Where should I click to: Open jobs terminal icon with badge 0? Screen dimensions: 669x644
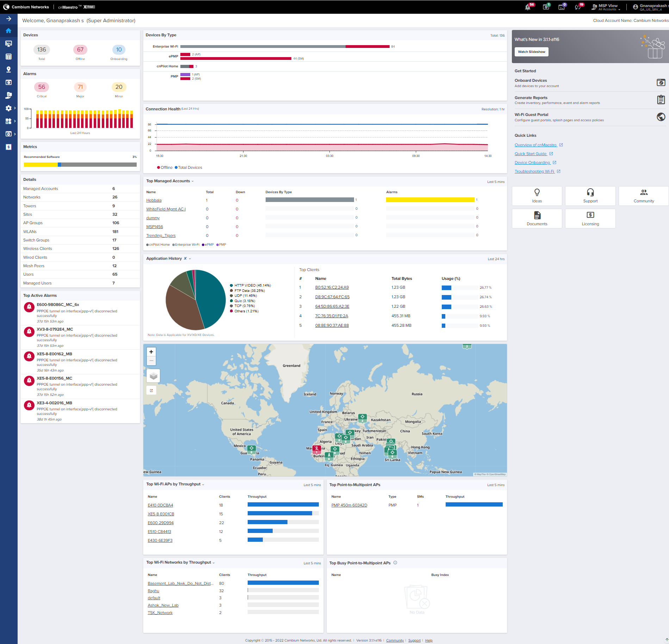[562, 7]
